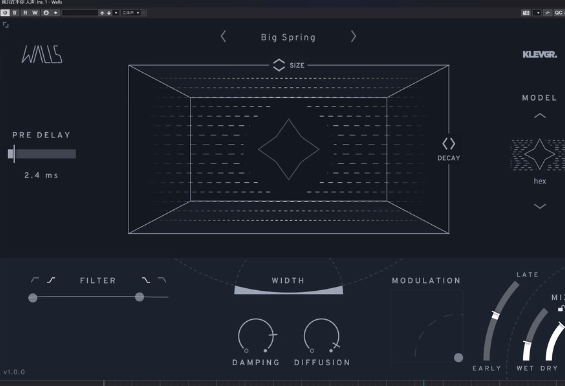
Task: Click the high-cut filter slider handle
Action: click(x=139, y=297)
